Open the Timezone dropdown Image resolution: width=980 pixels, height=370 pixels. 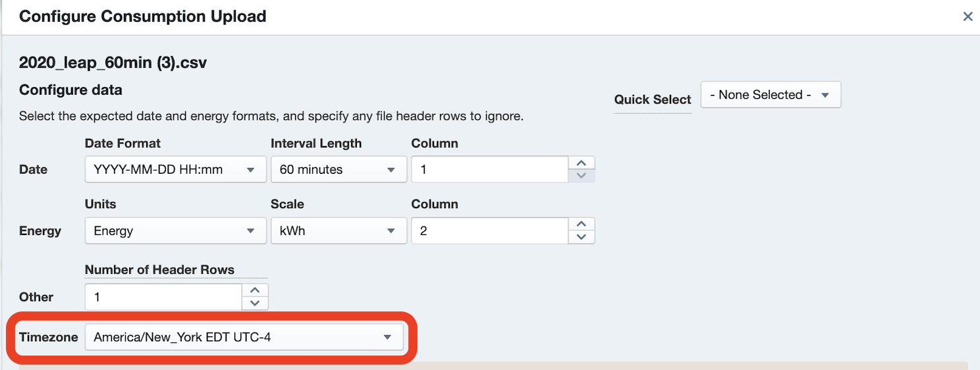coord(244,338)
